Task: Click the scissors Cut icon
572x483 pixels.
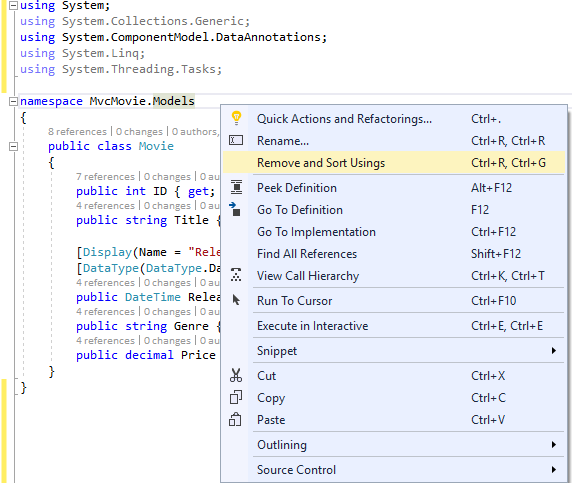Action: point(236,375)
